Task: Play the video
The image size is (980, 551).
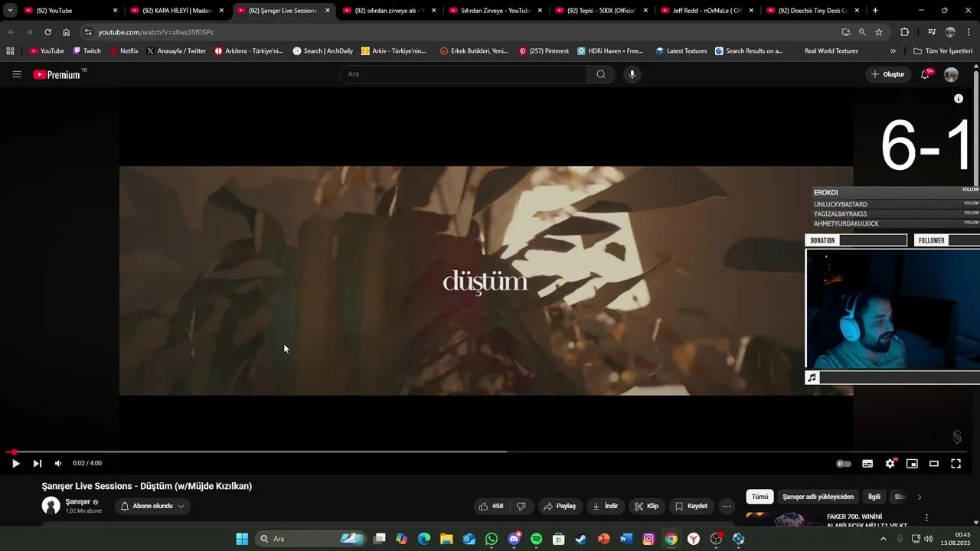Action: coord(15,463)
